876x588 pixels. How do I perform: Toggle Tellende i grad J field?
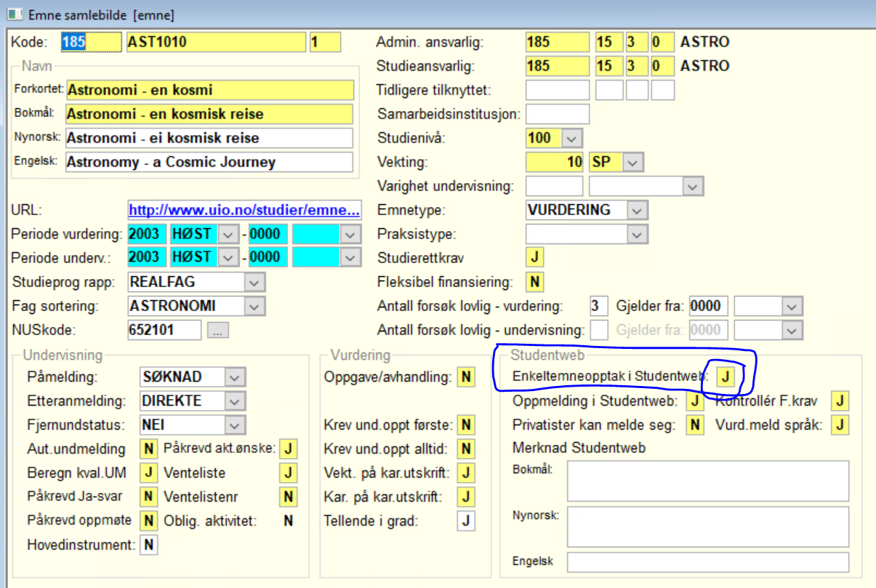(x=466, y=520)
